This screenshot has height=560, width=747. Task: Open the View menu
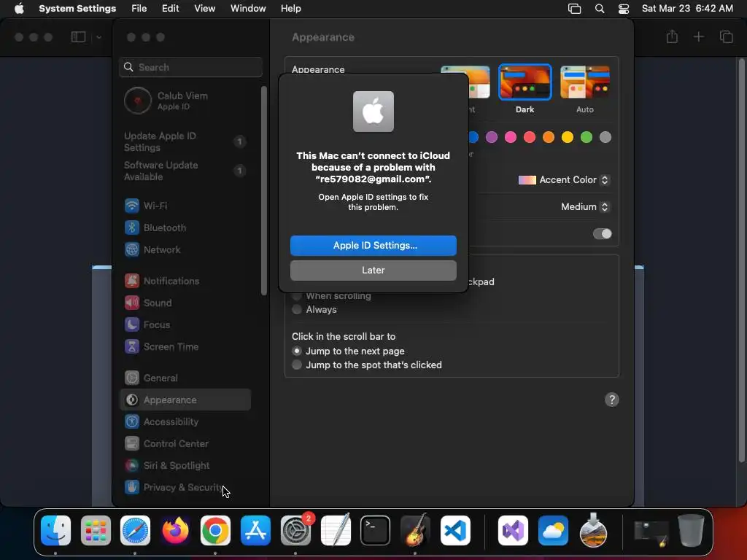click(x=205, y=9)
